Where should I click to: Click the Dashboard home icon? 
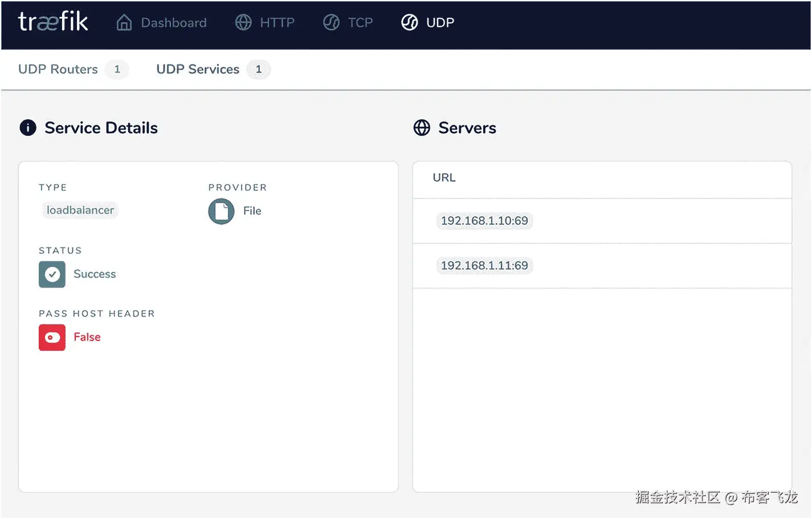(x=124, y=22)
